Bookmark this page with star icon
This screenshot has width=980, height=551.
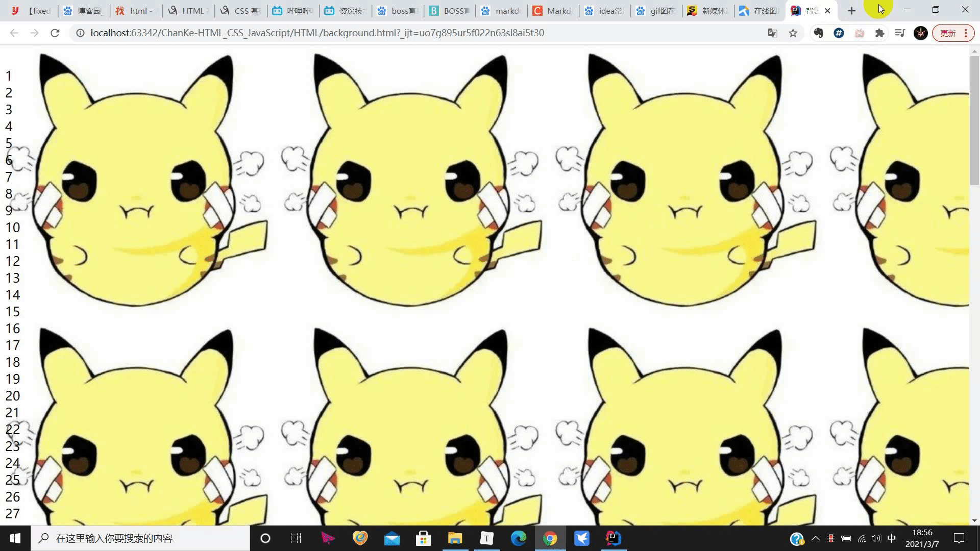pyautogui.click(x=793, y=33)
